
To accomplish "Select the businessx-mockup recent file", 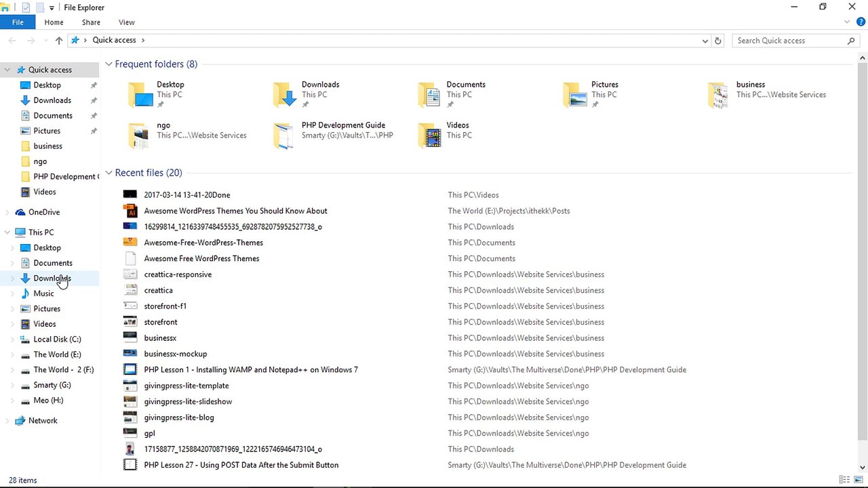I will click(176, 354).
